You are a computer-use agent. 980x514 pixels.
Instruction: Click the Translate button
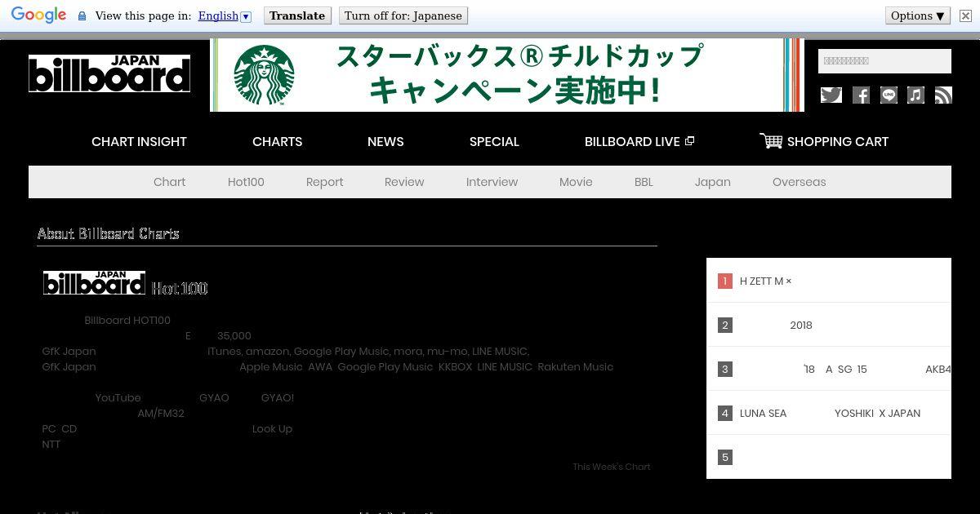pos(296,16)
